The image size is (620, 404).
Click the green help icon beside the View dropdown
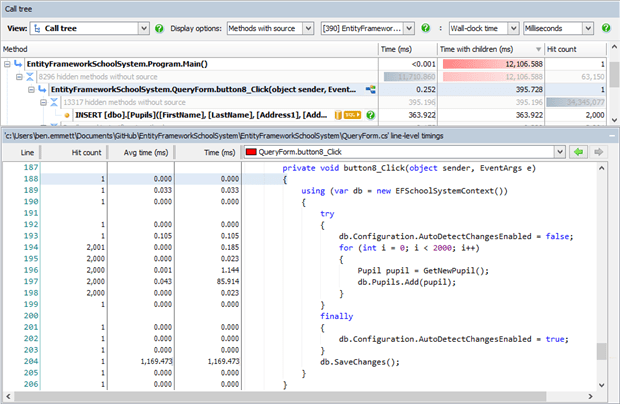point(159,28)
